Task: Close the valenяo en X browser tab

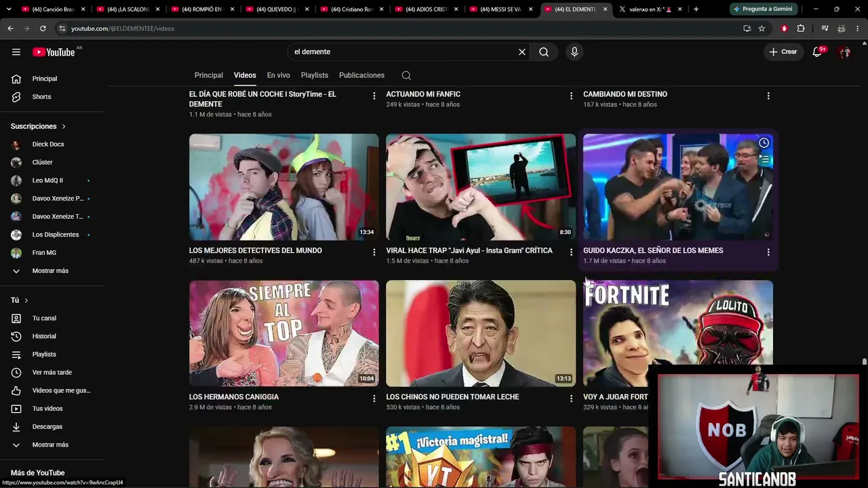Action: (680, 9)
